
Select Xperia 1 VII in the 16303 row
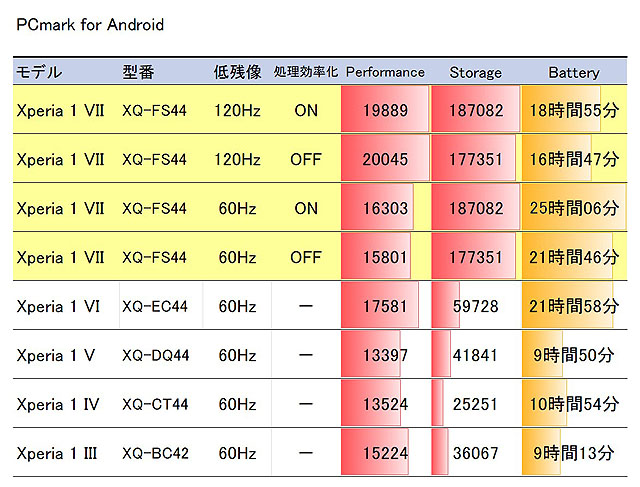60,208
